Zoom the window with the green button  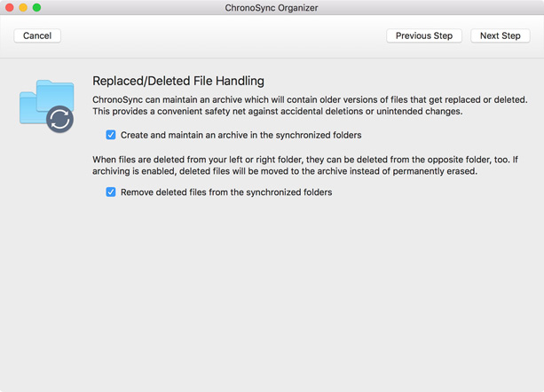[36, 7]
